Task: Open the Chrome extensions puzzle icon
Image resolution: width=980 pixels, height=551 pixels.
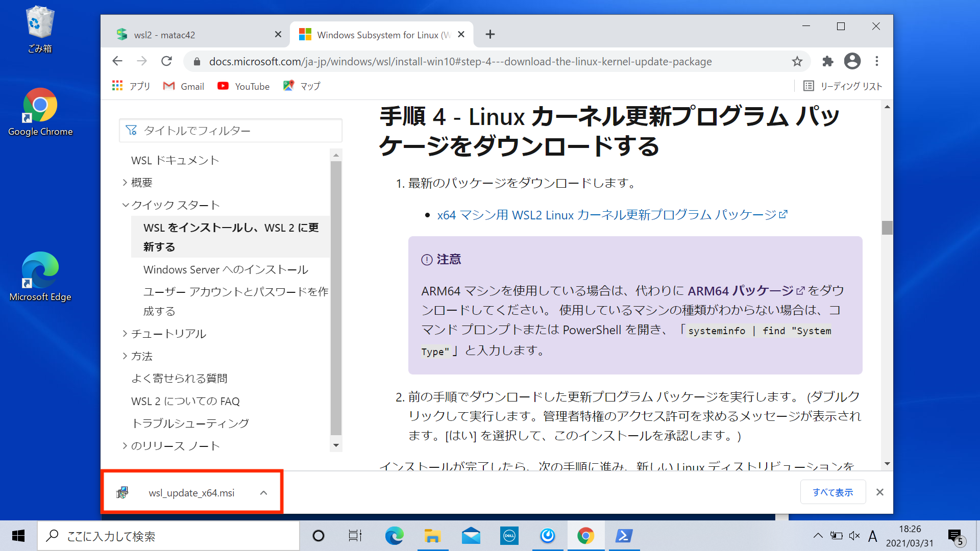Action: (828, 61)
